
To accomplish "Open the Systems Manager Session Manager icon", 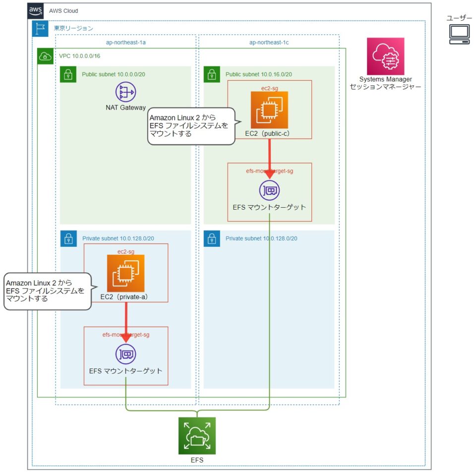I will pyautogui.click(x=386, y=57).
